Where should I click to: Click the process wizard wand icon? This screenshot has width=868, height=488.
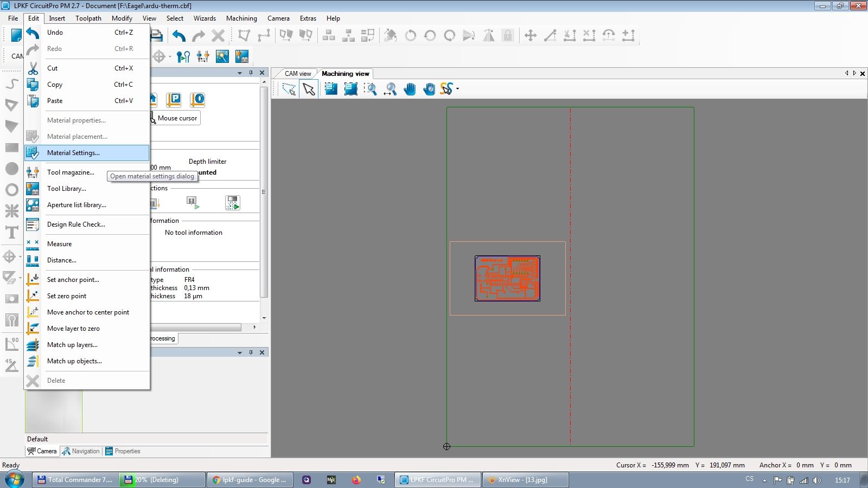[222, 56]
